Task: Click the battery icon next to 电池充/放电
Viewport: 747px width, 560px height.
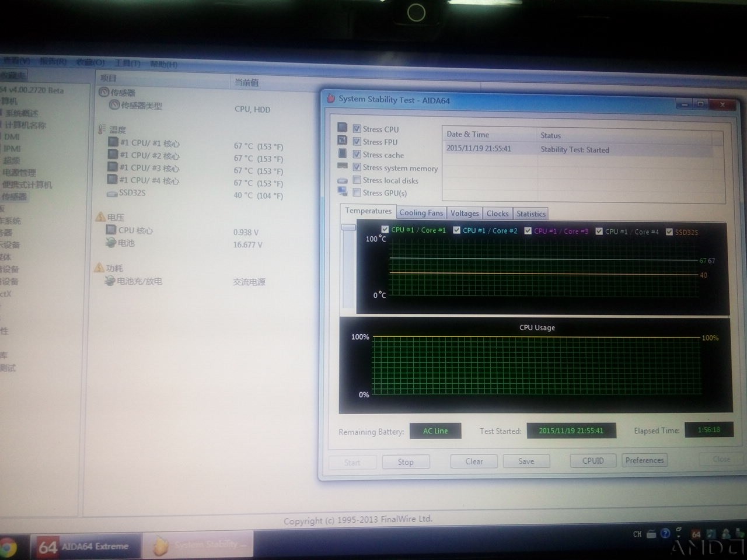Action: (x=110, y=281)
